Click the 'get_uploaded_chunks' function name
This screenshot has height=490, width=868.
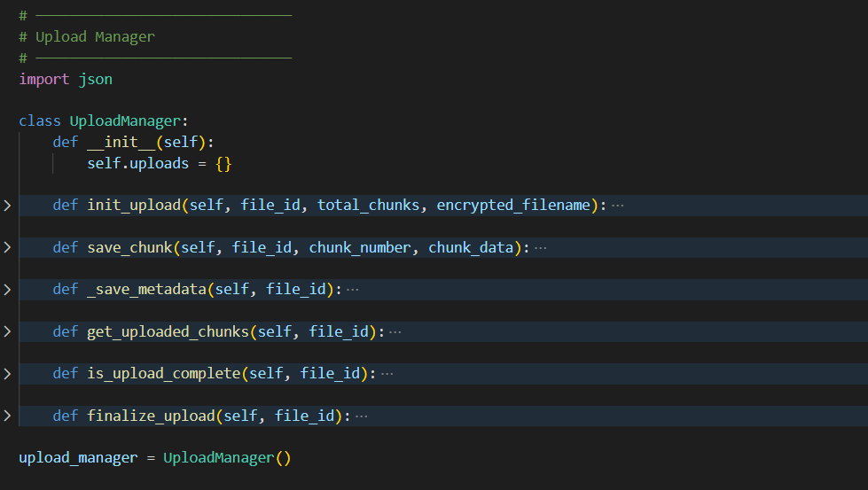(x=168, y=331)
